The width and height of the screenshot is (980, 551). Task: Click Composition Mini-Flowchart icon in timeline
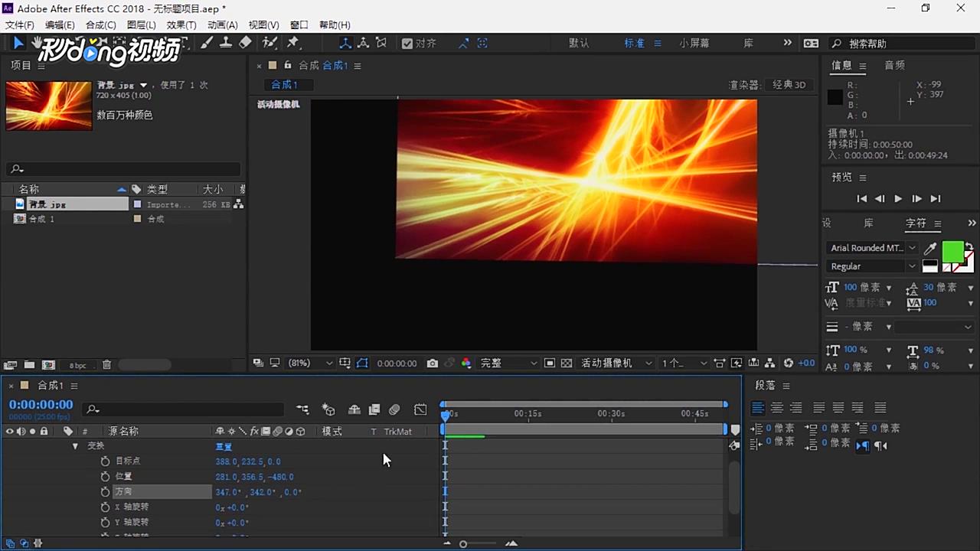coord(303,409)
